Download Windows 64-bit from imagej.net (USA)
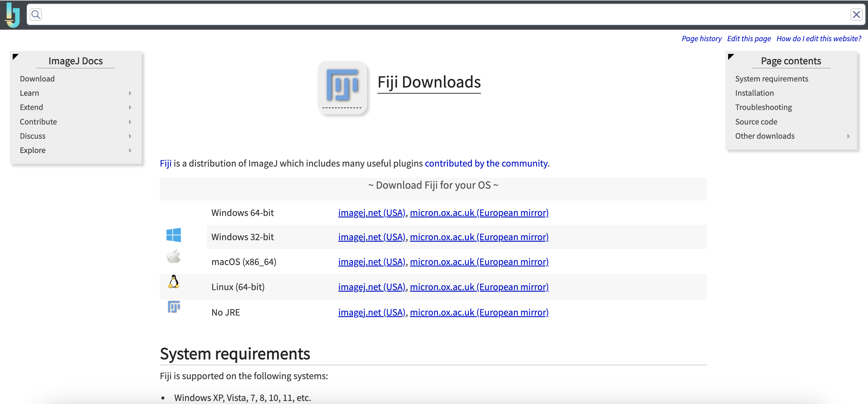 pyautogui.click(x=371, y=213)
